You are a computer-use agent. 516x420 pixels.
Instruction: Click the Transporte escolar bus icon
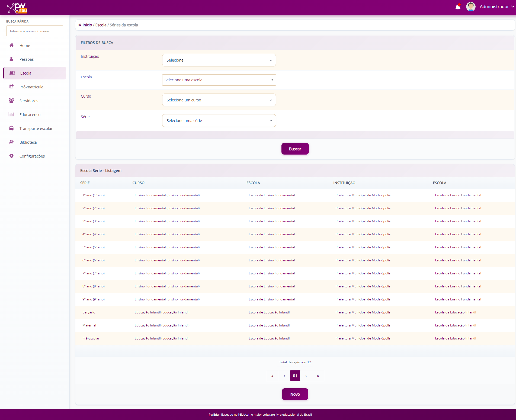[x=11, y=128]
